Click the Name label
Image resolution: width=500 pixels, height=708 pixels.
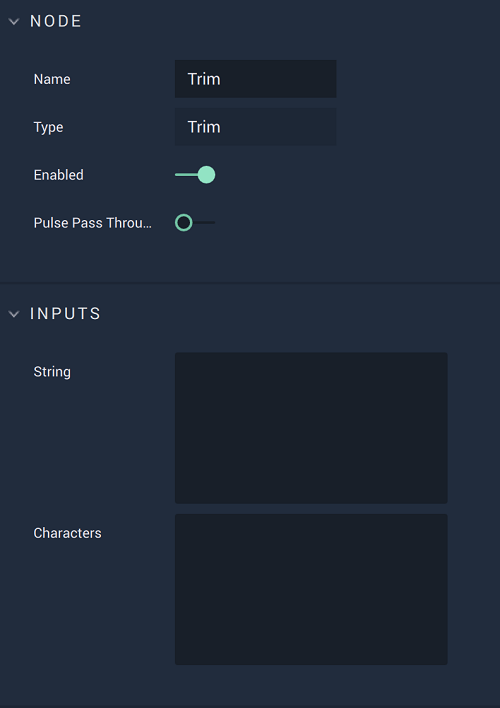[52, 79]
